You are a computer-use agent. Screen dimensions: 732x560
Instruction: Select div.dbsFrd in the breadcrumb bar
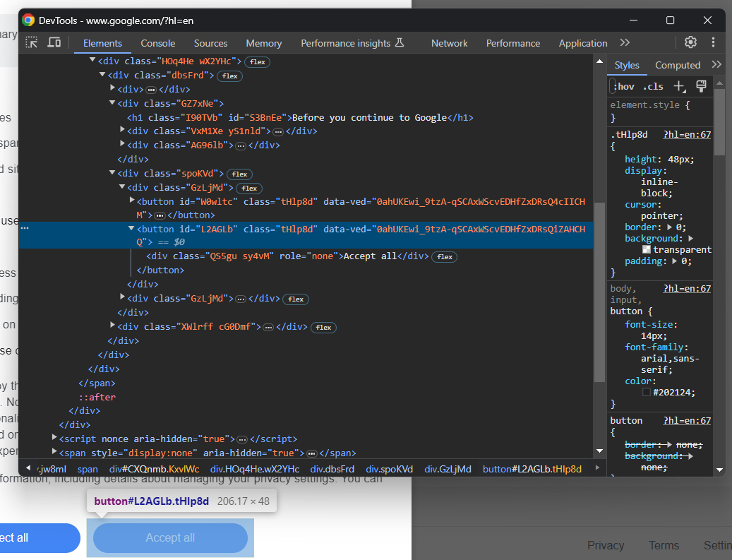pos(332,469)
